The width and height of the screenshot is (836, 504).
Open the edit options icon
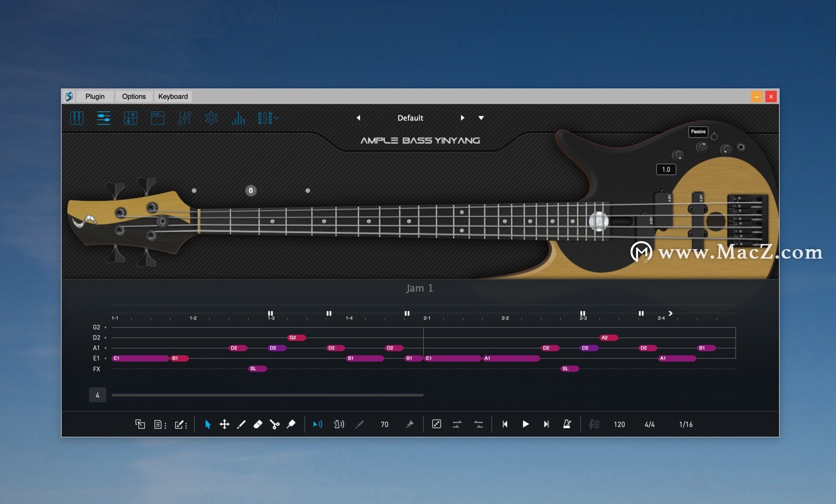click(181, 424)
